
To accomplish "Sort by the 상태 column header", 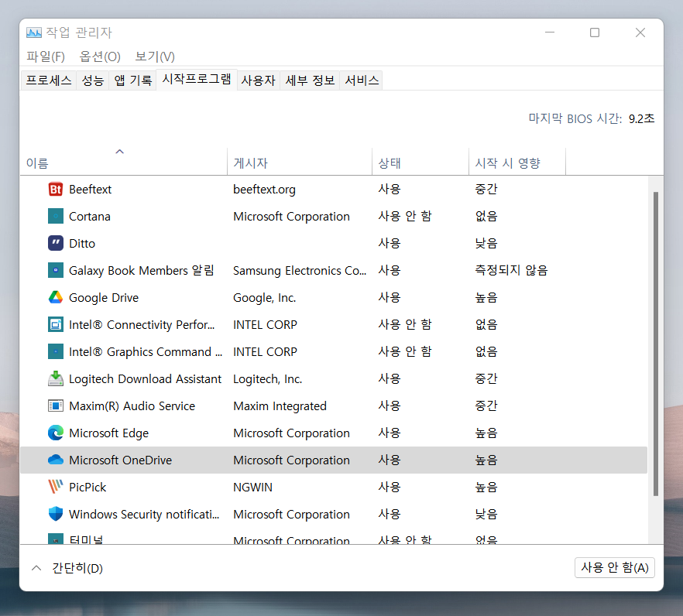I will pyautogui.click(x=420, y=162).
